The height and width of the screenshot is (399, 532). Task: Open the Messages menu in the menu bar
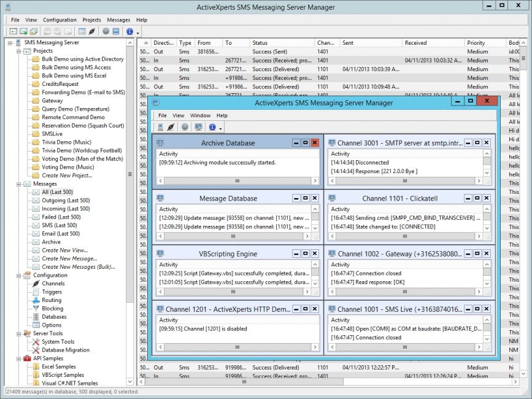(118, 20)
